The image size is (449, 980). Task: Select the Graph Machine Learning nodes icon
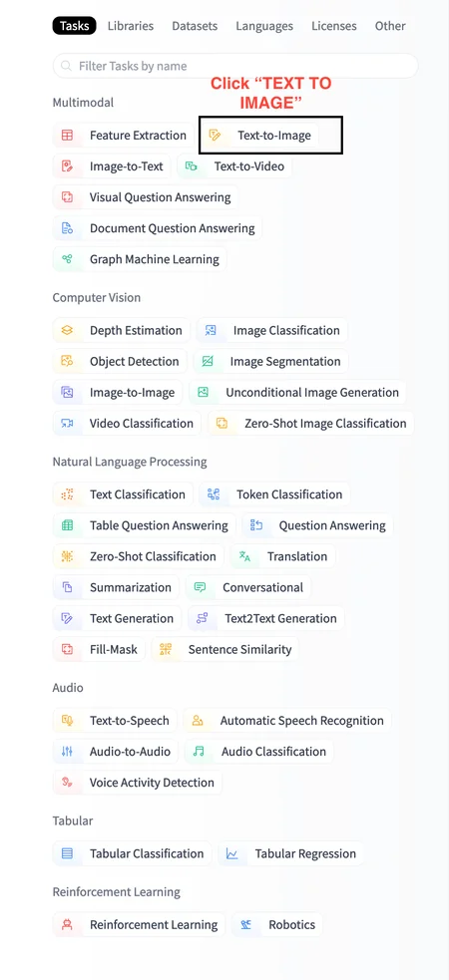coord(67,259)
